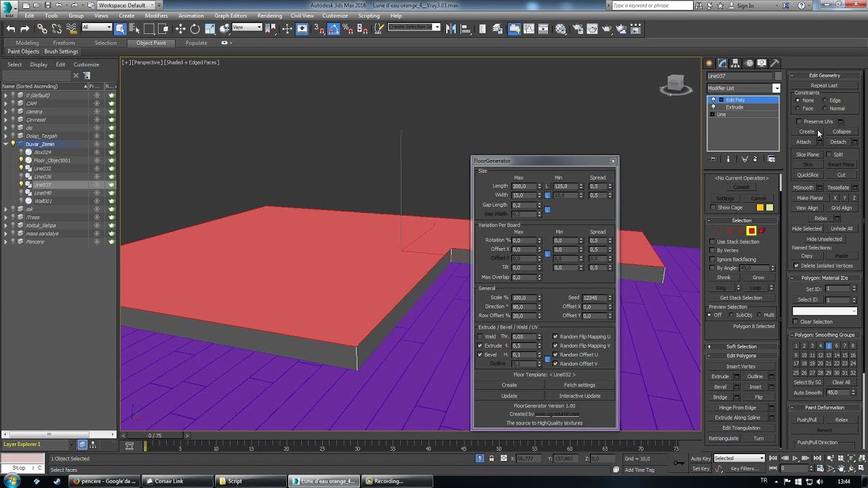Click Fetch settings button in FloorGenerator
The height and width of the screenshot is (488, 868).
(579, 385)
